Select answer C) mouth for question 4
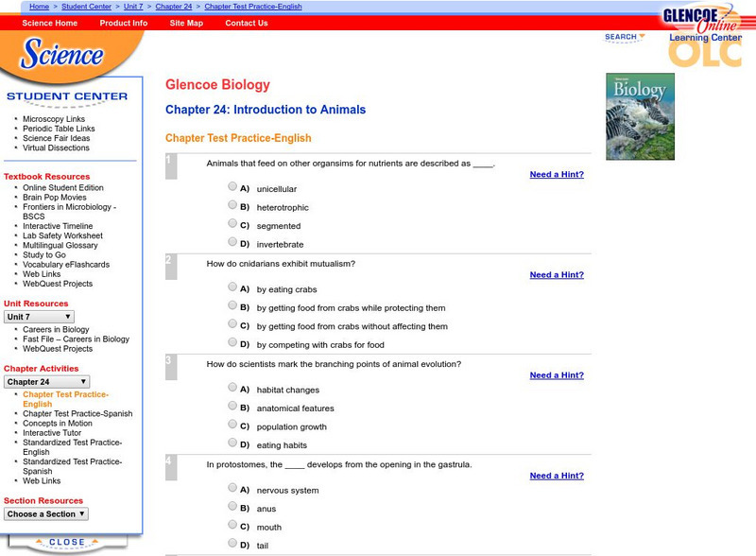Image resolution: width=756 pixels, height=556 pixels. coord(232,525)
